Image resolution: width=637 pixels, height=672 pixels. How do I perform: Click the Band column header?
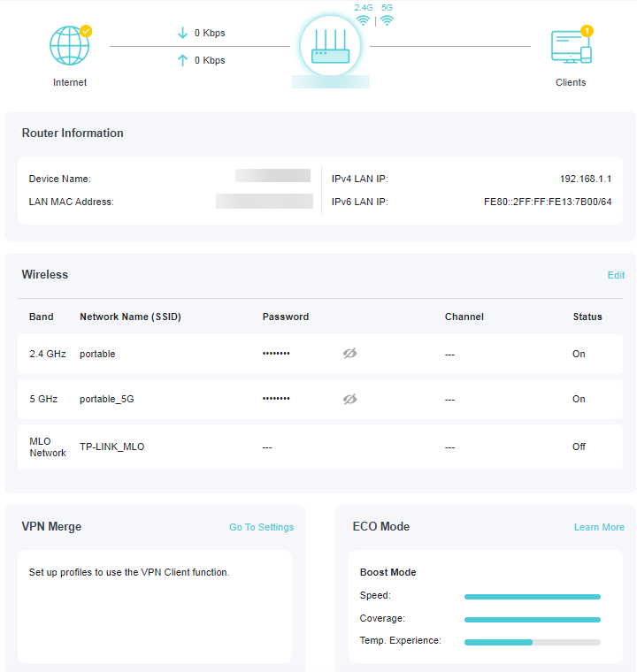(42, 317)
